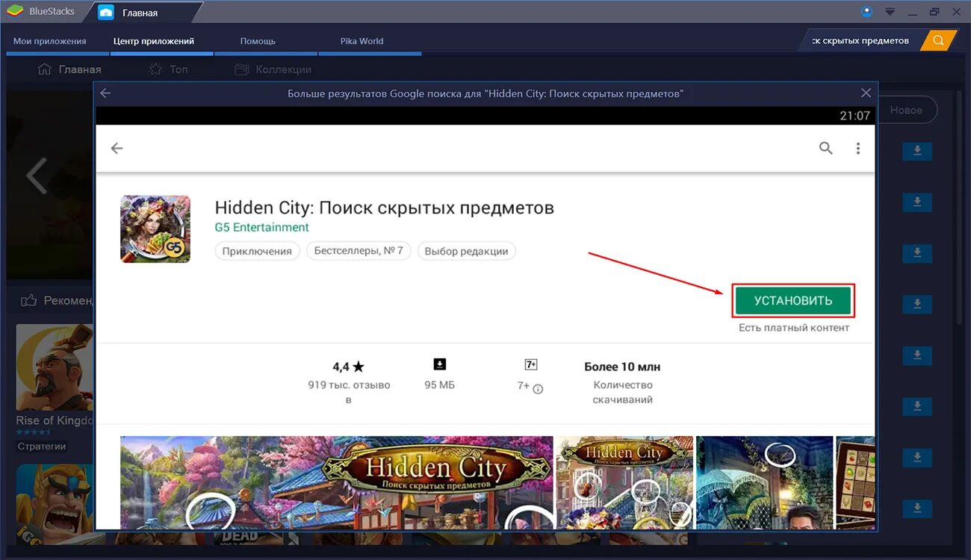971x560 pixels.
Task: Click the 919 тыс. отзывов text
Action: [349, 392]
